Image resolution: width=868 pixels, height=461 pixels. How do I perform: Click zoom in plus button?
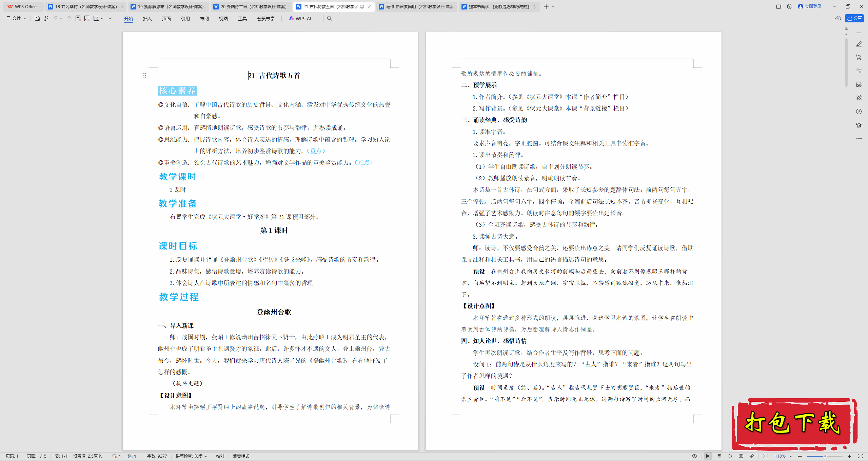click(849, 456)
